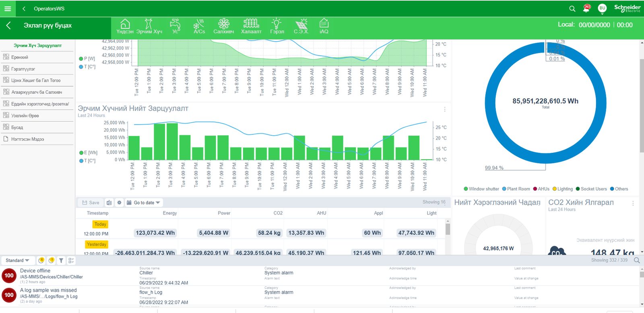
Task: Toggle the E [Wh] series in legend
Action: coord(89,152)
